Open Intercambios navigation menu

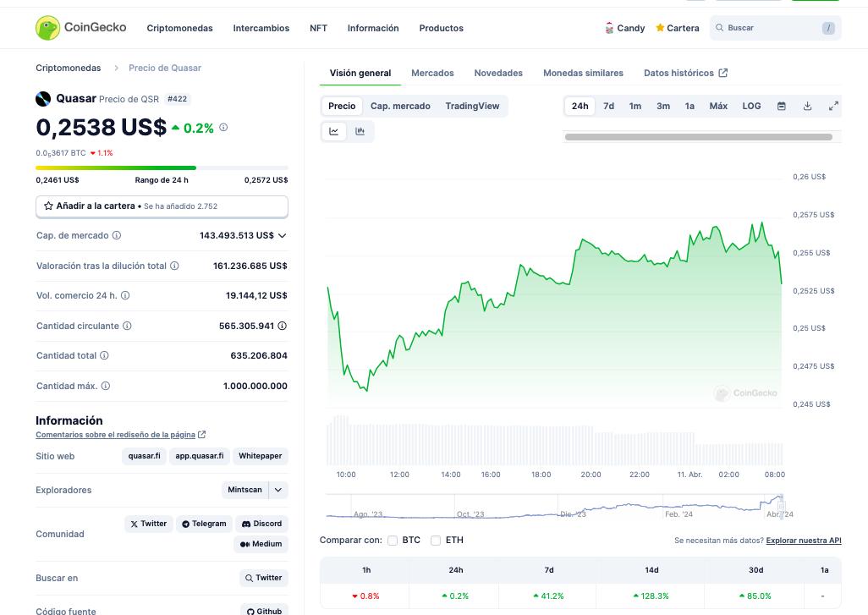tap(261, 28)
